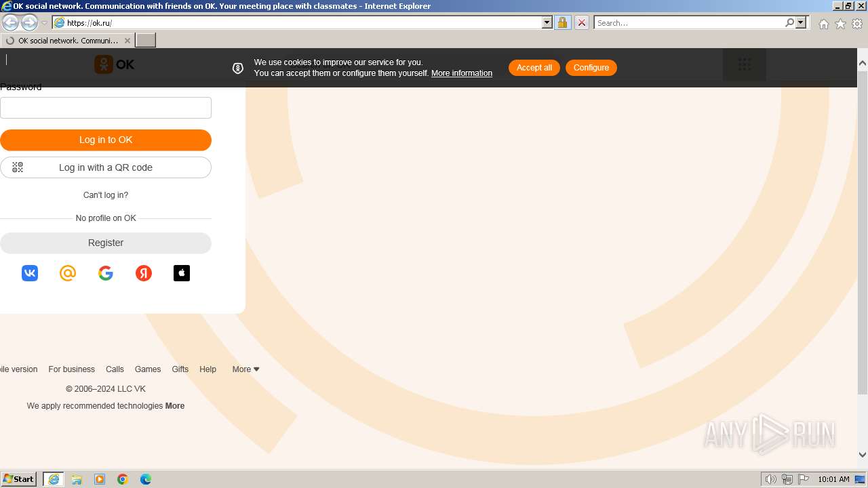Click bold More after recommended technologies

click(175, 406)
